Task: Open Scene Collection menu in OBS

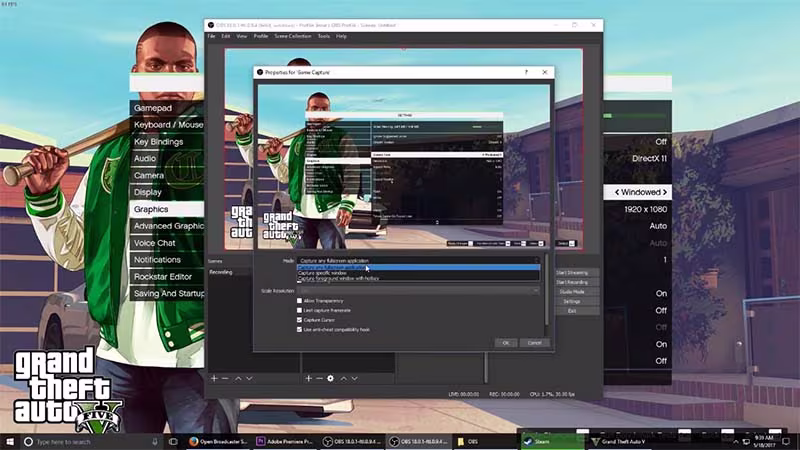Action: 293,36
